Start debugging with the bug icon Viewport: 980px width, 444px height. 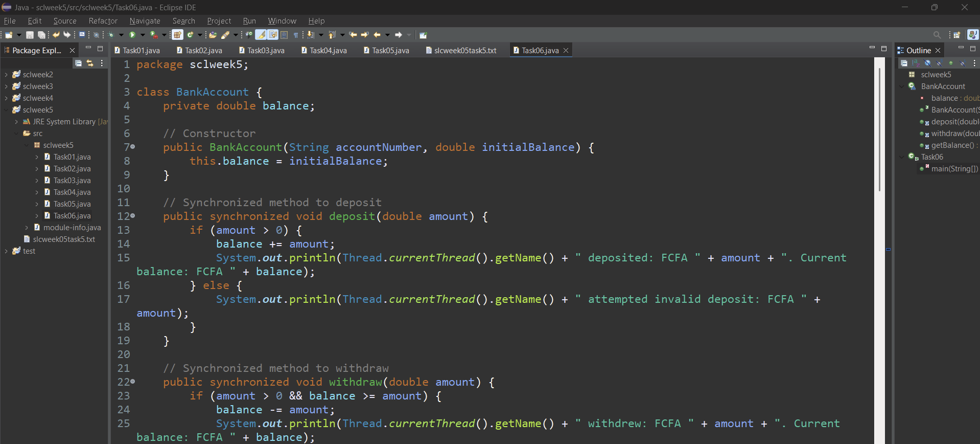point(111,35)
